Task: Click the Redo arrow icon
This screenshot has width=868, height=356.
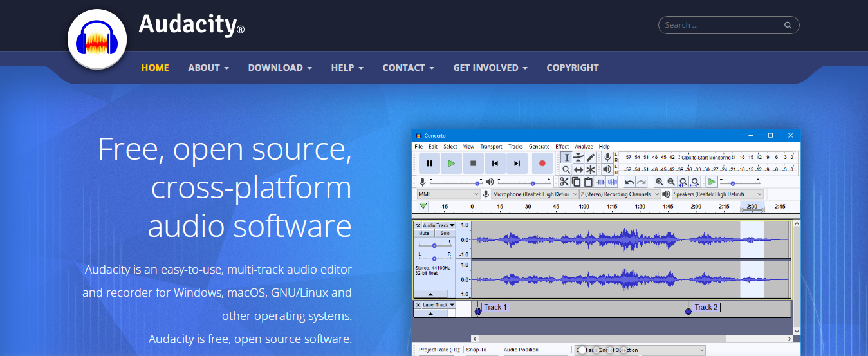Action: [x=642, y=182]
